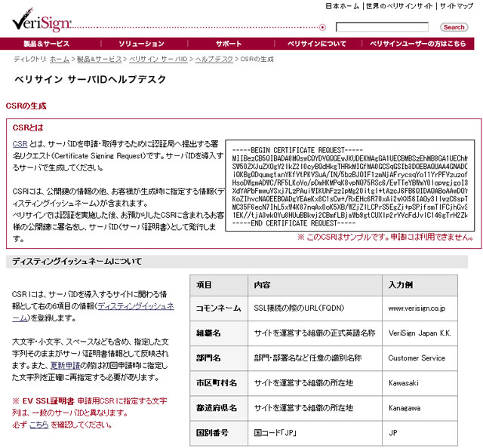Click the SSL接続の際のURL(FQDN) cell

click(315, 308)
